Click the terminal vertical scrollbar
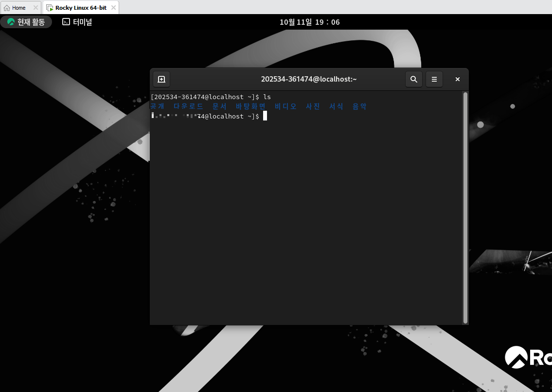Screen dimensions: 552x392 465,207
